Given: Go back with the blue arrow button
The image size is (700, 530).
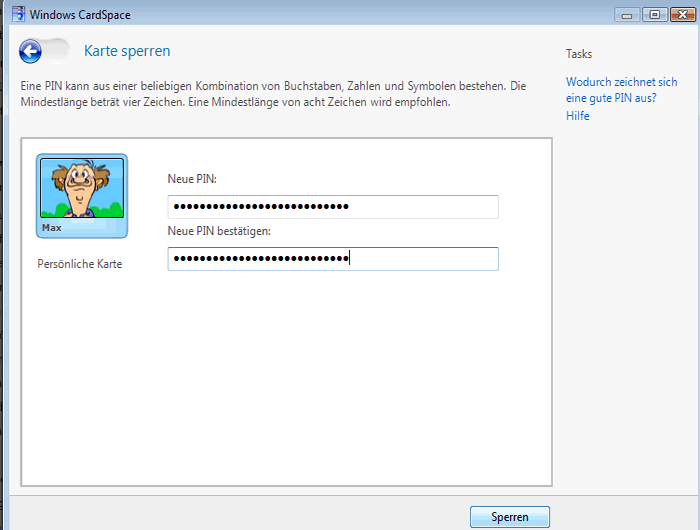Looking at the screenshot, I should (30, 52).
